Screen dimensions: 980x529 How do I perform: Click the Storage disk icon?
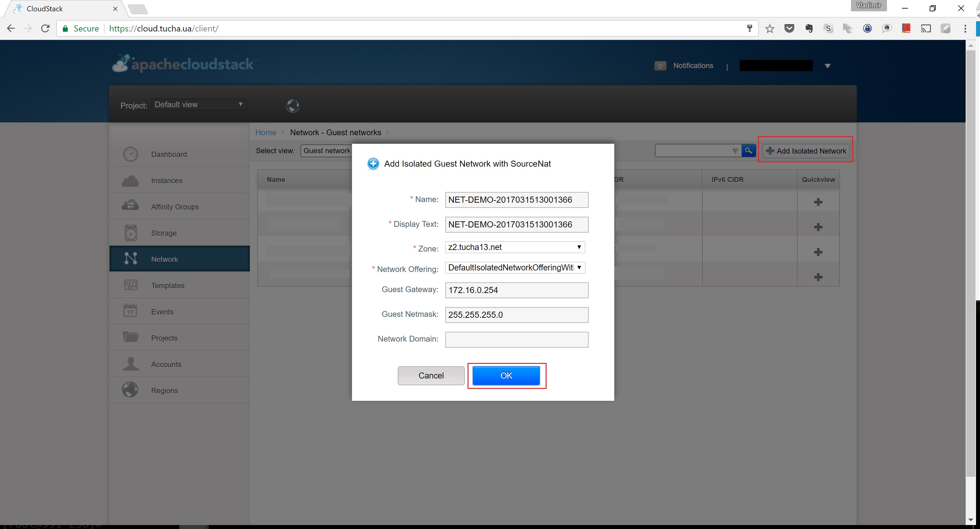click(131, 233)
